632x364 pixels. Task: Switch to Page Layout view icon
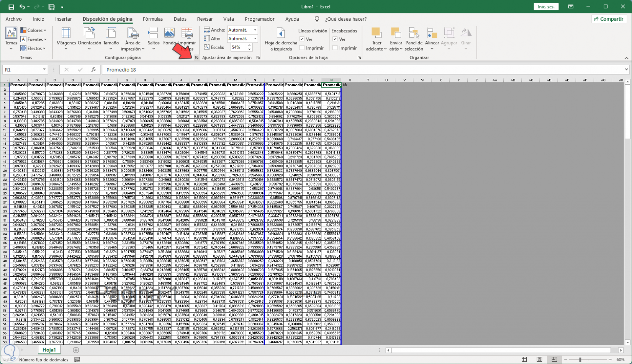click(539, 359)
